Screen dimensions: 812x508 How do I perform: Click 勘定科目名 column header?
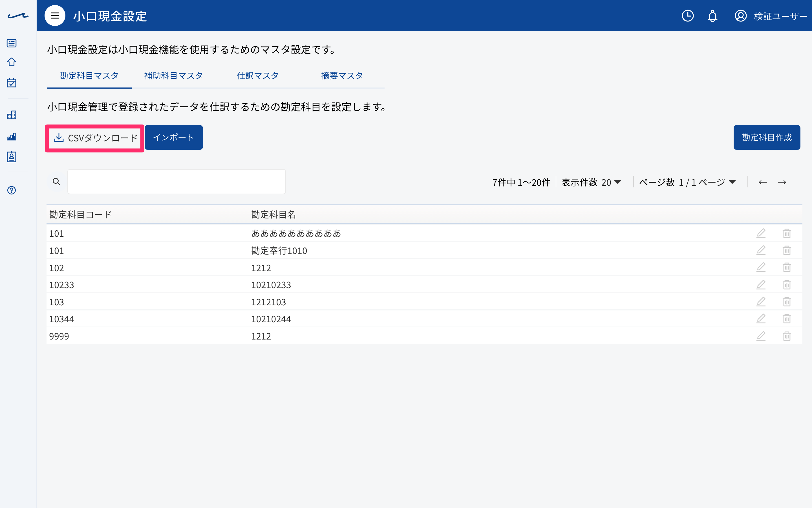click(x=273, y=215)
